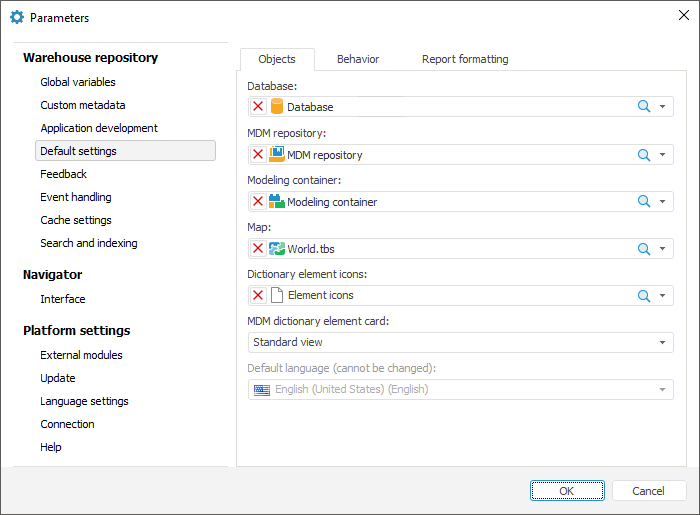Search for a Map object
This screenshot has width=700, height=515.
click(644, 249)
